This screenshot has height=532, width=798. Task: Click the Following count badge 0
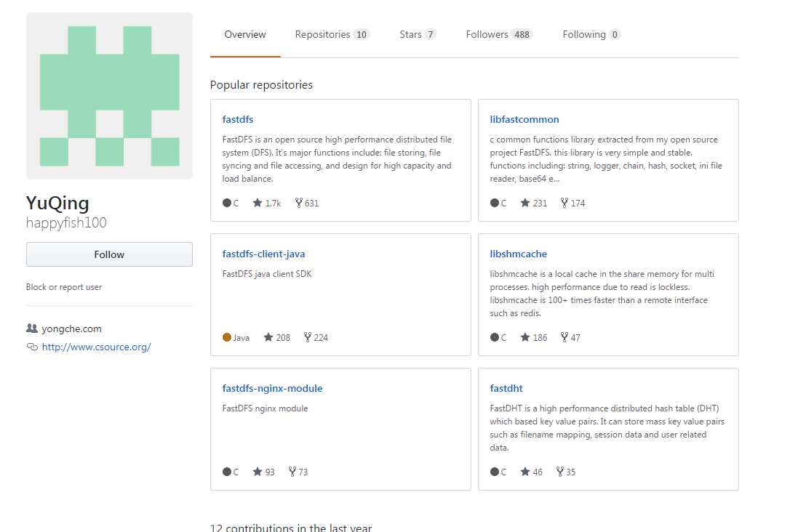pos(614,35)
